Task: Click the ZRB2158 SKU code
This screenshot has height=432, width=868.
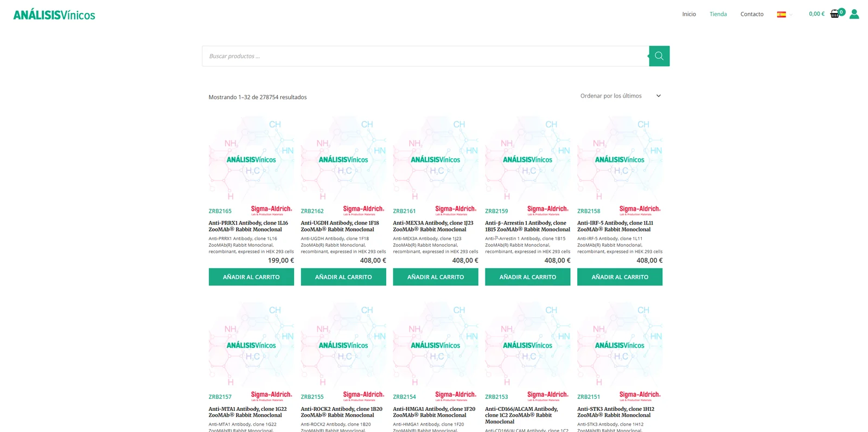Action: [589, 211]
